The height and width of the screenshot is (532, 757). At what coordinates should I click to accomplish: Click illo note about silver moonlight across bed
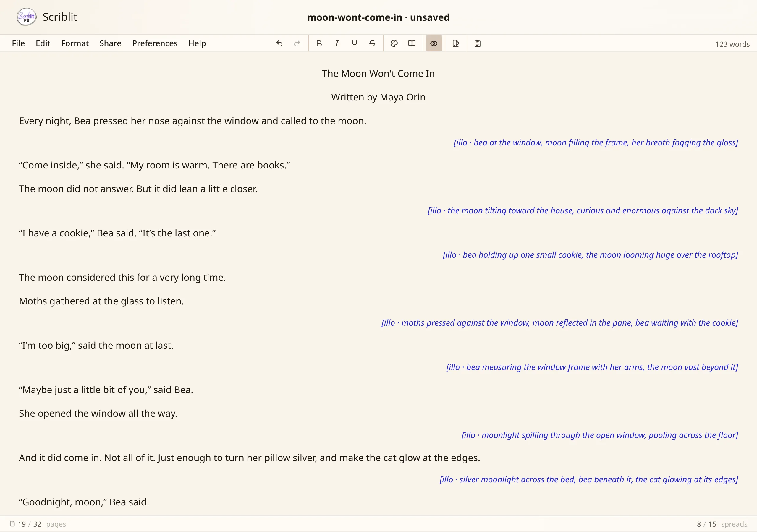click(x=589, y=480)
